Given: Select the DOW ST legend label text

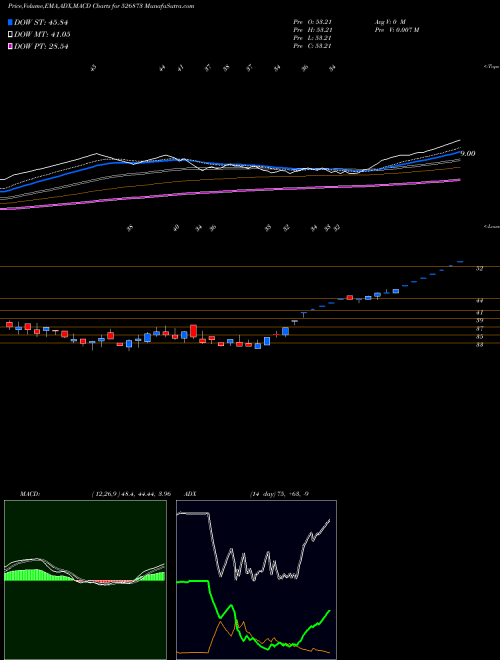Looking at the screenshot, I should pyautogui.click(x=41, y=23).
